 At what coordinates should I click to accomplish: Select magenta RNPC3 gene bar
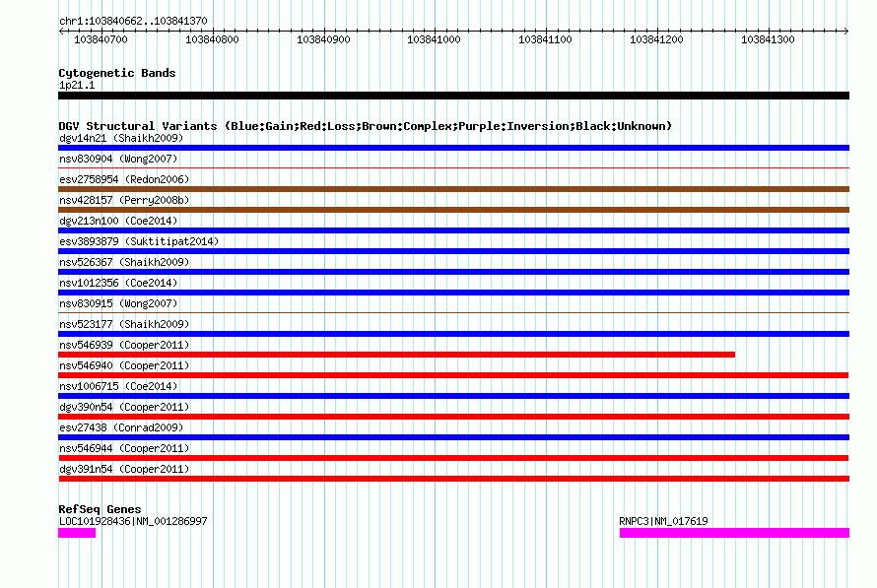point(734,533)
